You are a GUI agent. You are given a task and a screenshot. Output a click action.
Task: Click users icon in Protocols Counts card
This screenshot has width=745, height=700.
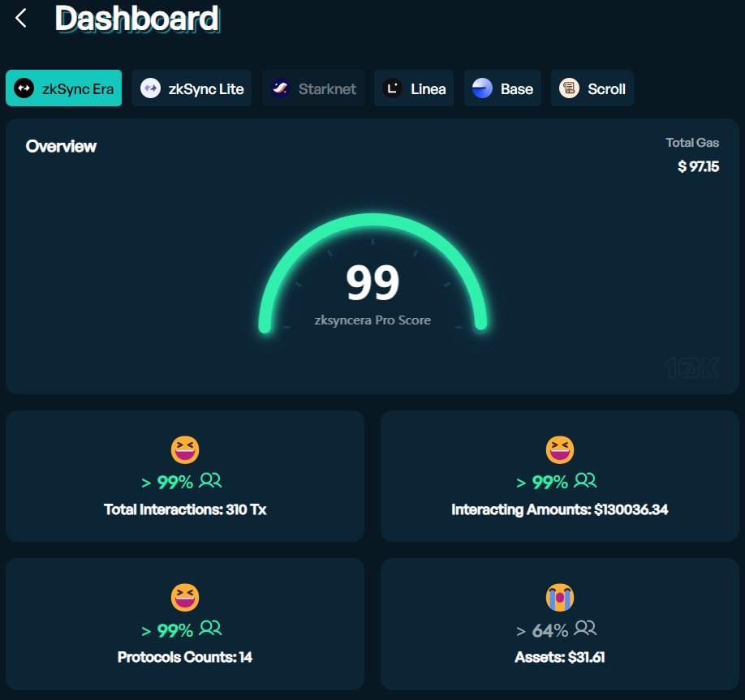coord(210,629)
